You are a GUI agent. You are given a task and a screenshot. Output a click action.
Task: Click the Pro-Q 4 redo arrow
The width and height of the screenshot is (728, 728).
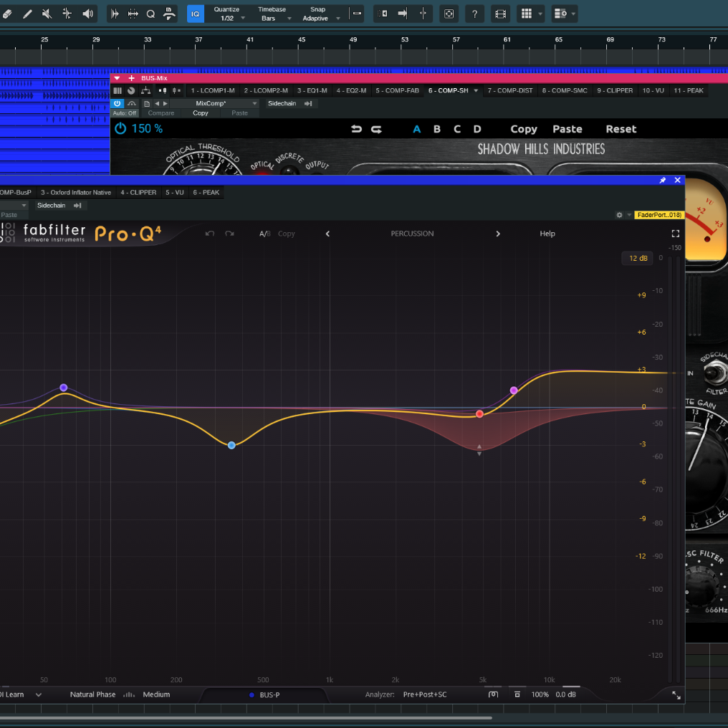click(229, 234)
